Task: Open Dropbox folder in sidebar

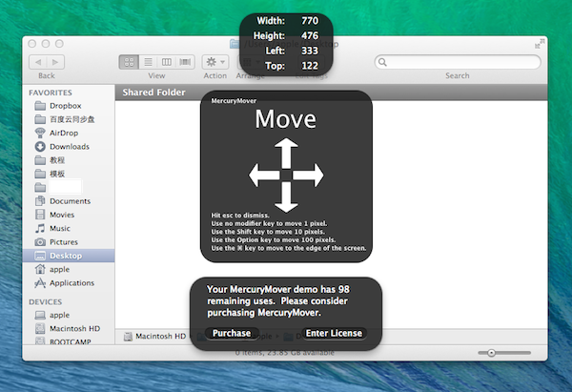Action: (69, 106)
